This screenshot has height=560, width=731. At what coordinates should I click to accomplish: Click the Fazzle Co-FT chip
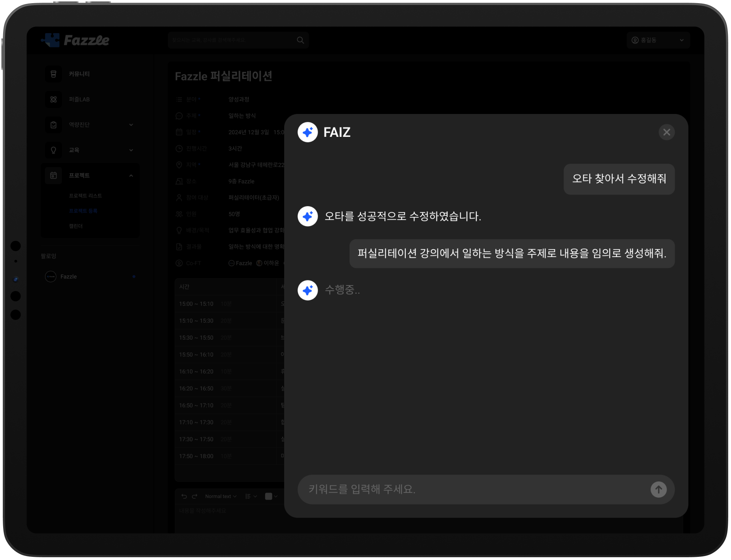(x=240, y=263)
